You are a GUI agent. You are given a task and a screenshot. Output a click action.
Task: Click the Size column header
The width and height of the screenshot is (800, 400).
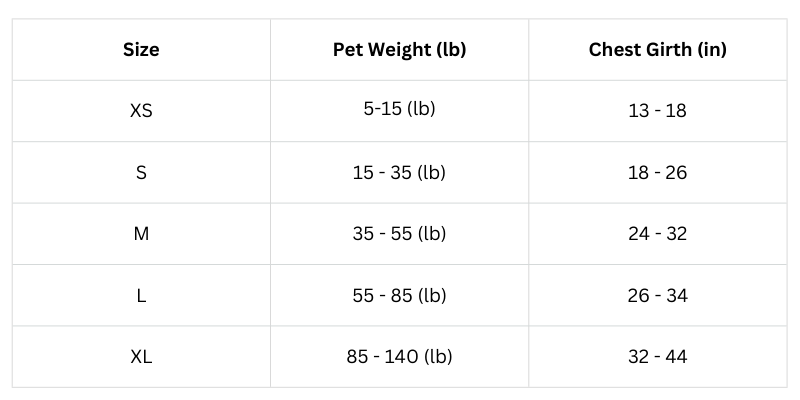pos(141,49)
